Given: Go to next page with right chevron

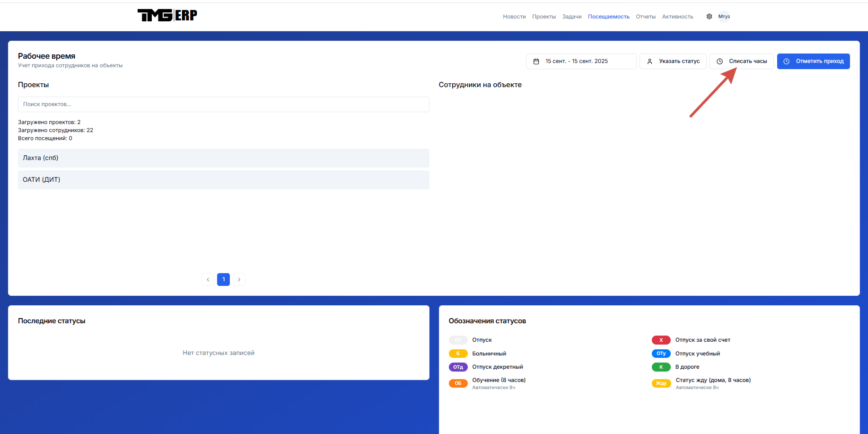Looking at the screenshot, I should tap(239, 280).
